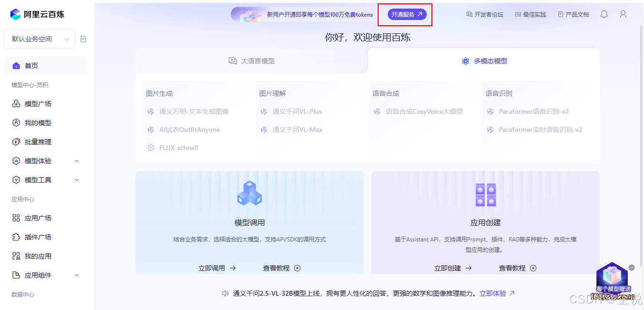This screenshot has height=310, width=644.
Task: Open the 开发者论坛 link
Action: pos(485,15)
